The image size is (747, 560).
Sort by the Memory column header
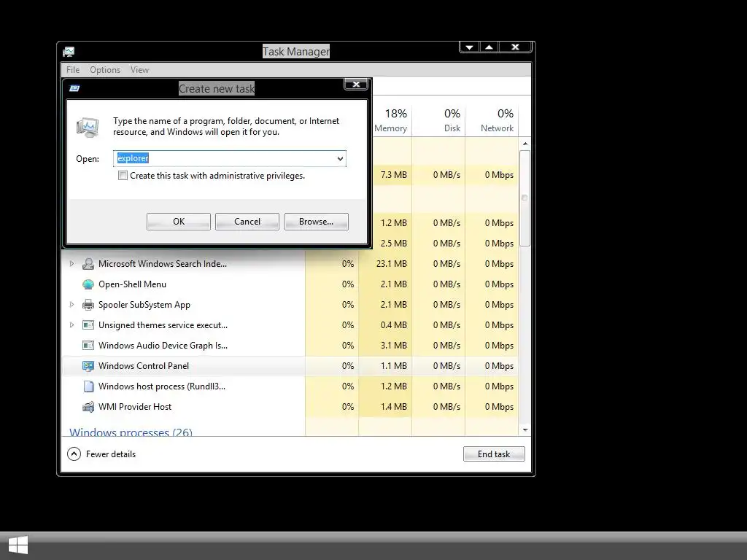point(391,120)
